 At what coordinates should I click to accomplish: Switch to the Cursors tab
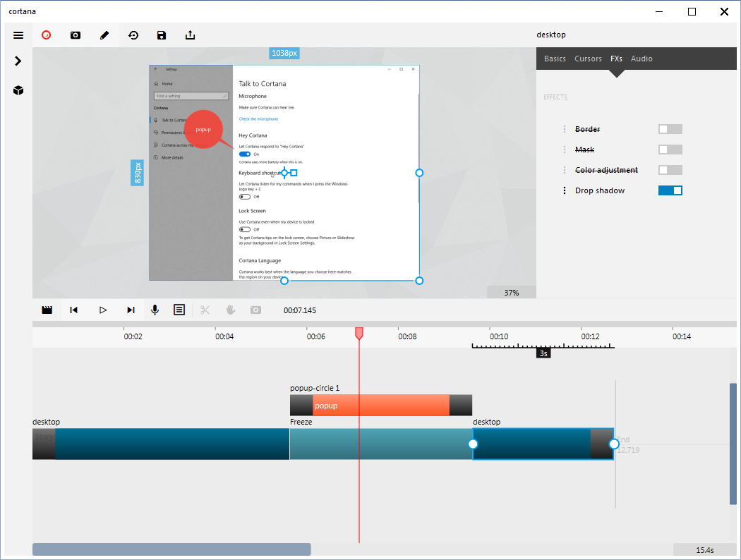[x=588, y=59]
